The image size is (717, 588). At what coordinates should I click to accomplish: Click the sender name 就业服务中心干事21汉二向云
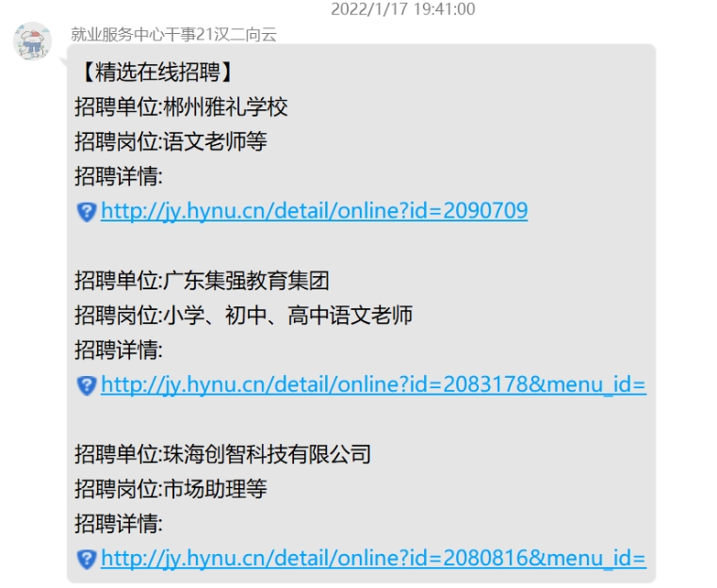tap(173, 34)
